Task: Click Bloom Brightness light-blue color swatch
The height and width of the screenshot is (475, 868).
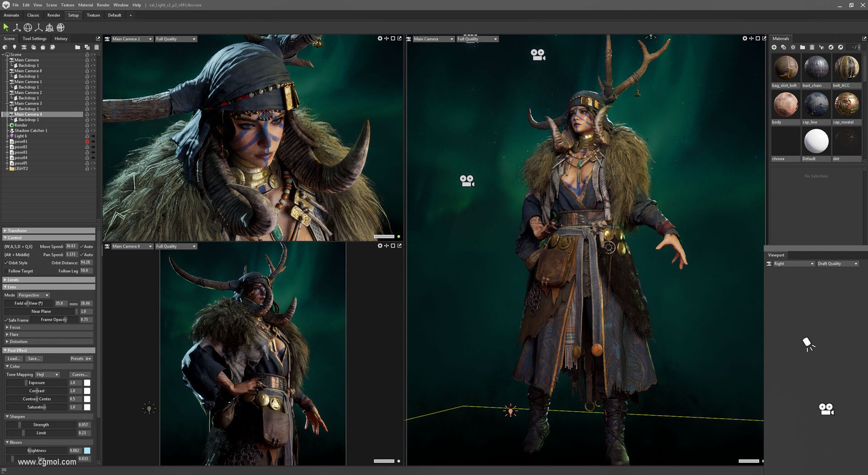Action: pos(87,451)
